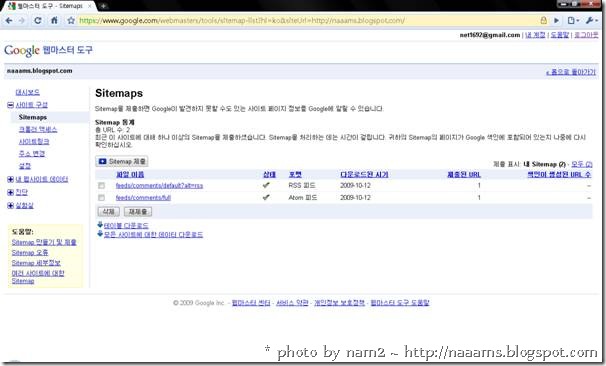Screen dimensions: 606x366
Task: Sort by submitted URL column header
Action: (x=464, y=175)
